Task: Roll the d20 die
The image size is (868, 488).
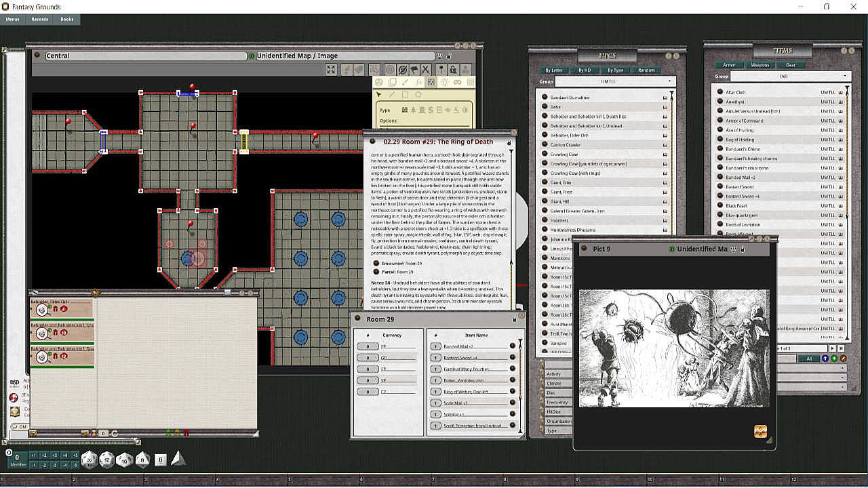Action: (89, 460)
